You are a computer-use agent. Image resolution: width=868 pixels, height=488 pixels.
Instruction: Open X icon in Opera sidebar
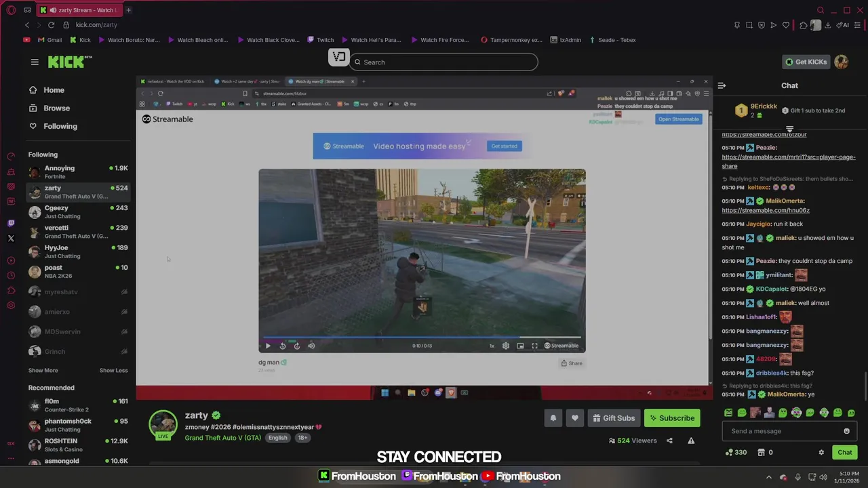tap(11, 239)
